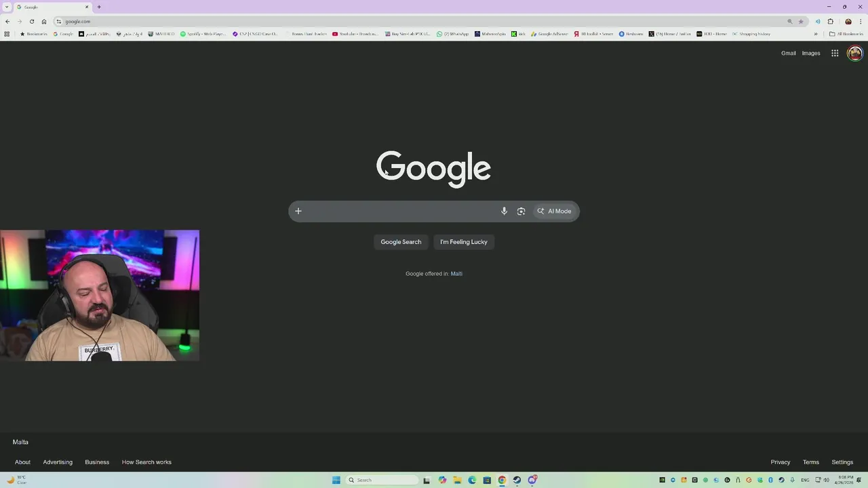Image resolution: width=868 pixels, height=488 pixels.
Task: Open the Google account profile picture
Action: point(855,53)
